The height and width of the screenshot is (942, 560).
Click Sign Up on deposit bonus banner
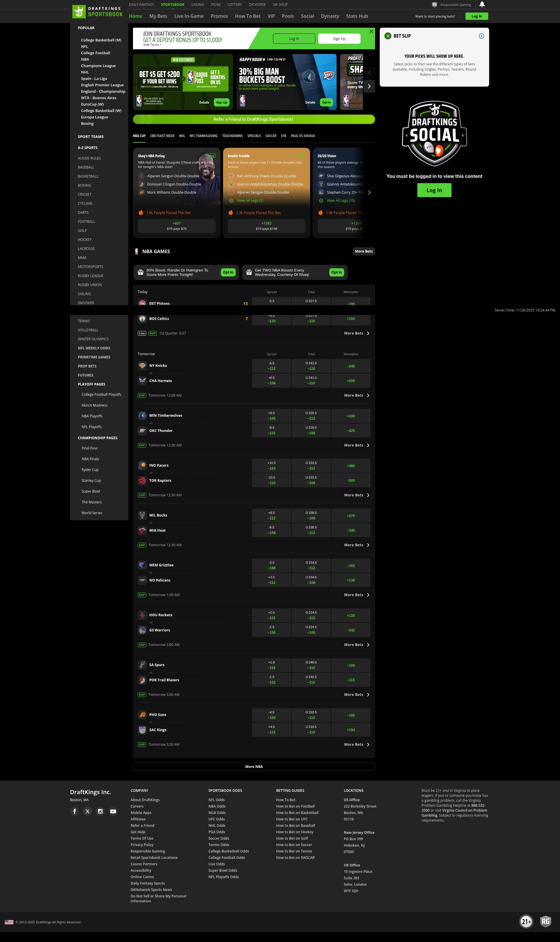[x=339, y=38]
